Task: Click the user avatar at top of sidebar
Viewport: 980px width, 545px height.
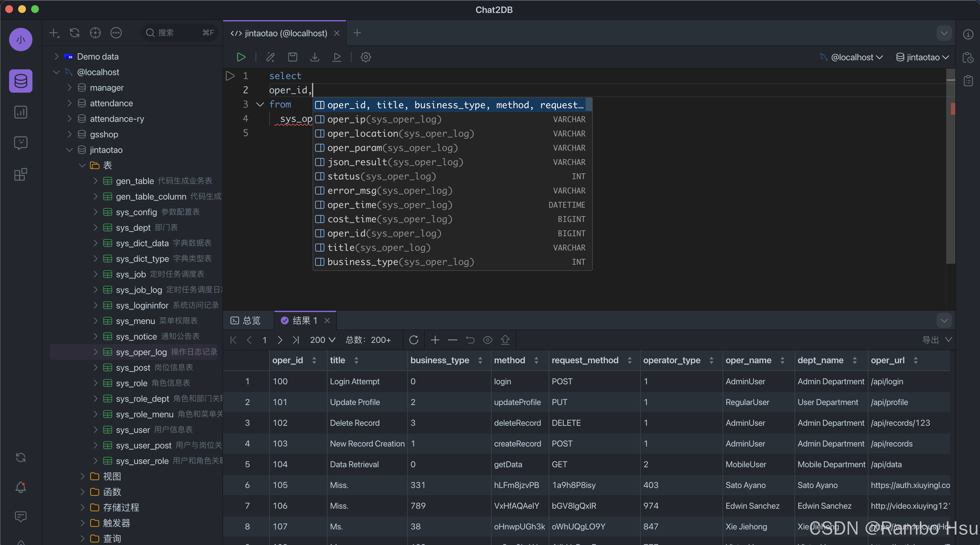Action: coord(20,39)
